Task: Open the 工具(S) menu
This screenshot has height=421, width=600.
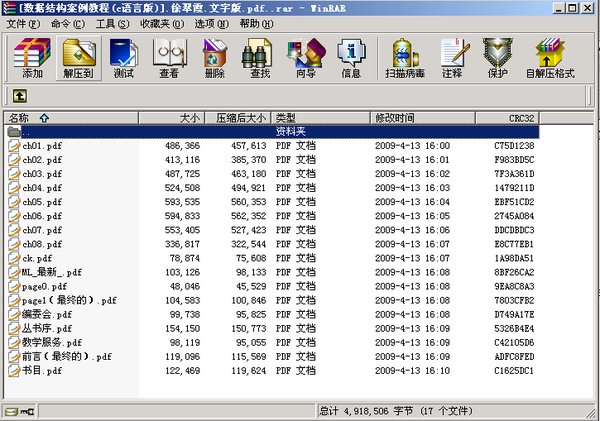Action: click(x=112, y=24)
